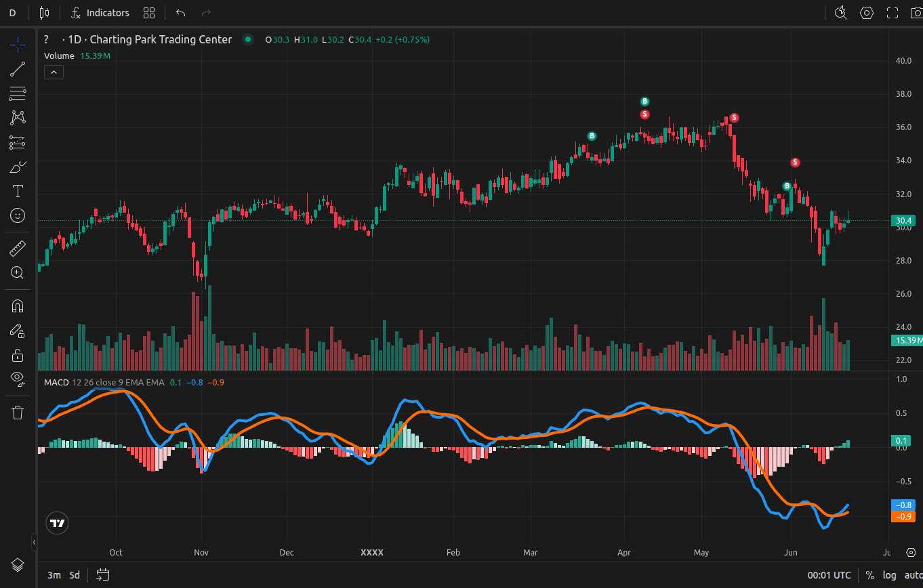This screenshot has height=588, width=923.
Task: Activate the ruler measure tool
Action: [x=18, y=249]
